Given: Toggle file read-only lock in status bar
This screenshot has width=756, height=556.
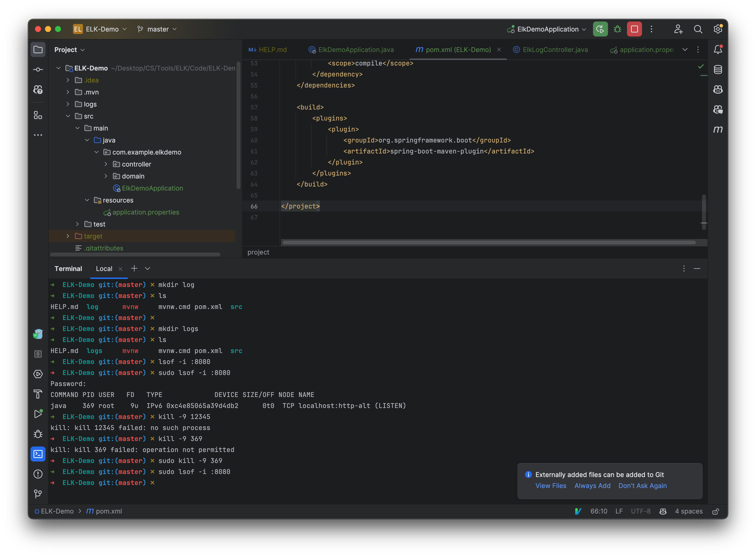Looking at the screenshot, I should pos(715,511).
